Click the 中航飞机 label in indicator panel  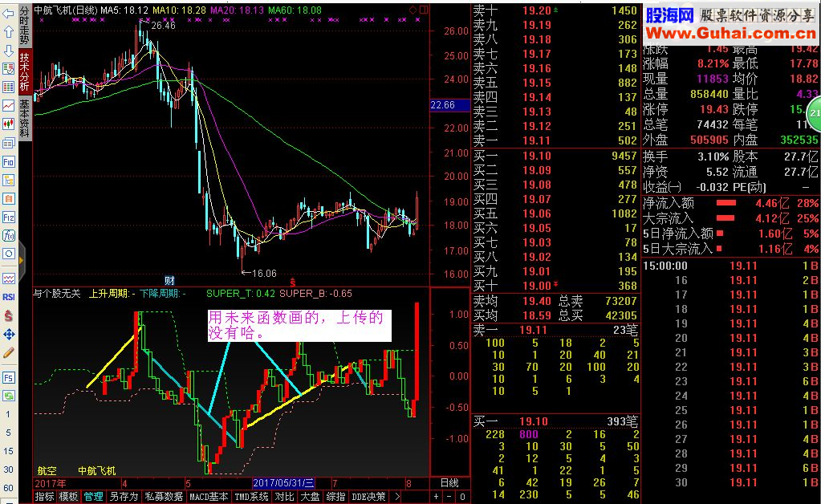click(x=97, y=470)
